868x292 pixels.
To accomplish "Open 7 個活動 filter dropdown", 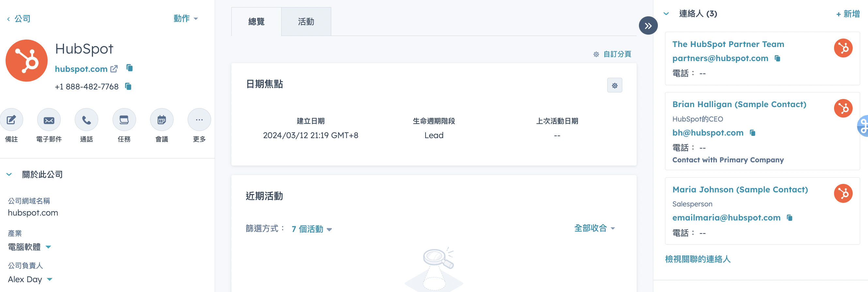I will point(312,229).
